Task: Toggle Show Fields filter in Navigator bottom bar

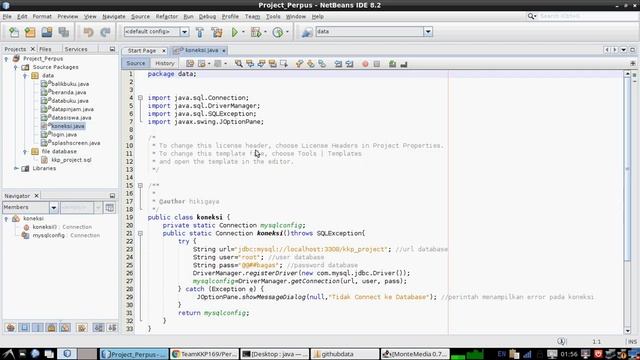Action: (x=24, y=327)
